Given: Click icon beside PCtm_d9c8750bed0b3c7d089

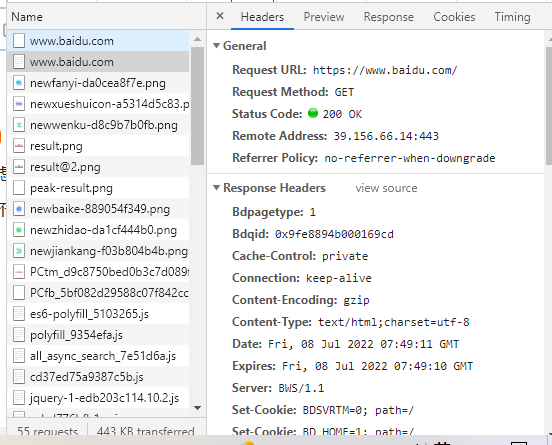Looking at the screenshot, I should point(19,272).
